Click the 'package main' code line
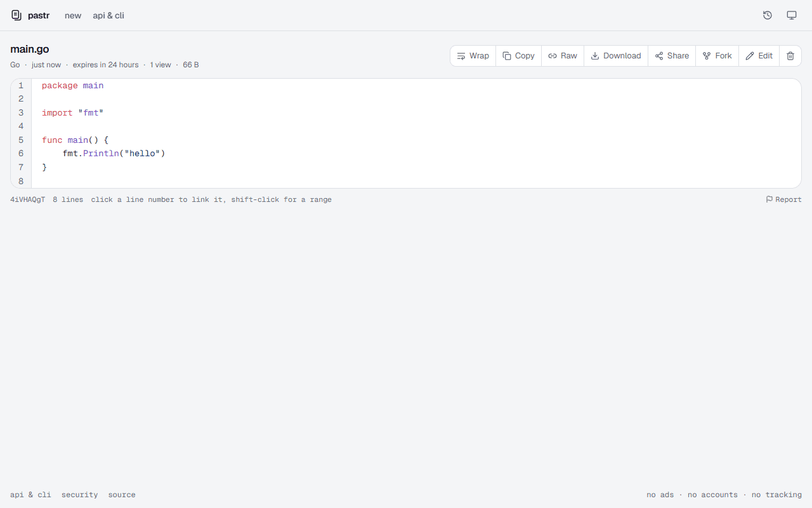The height and width of the screenshot is (508, 812). point(72,86)
